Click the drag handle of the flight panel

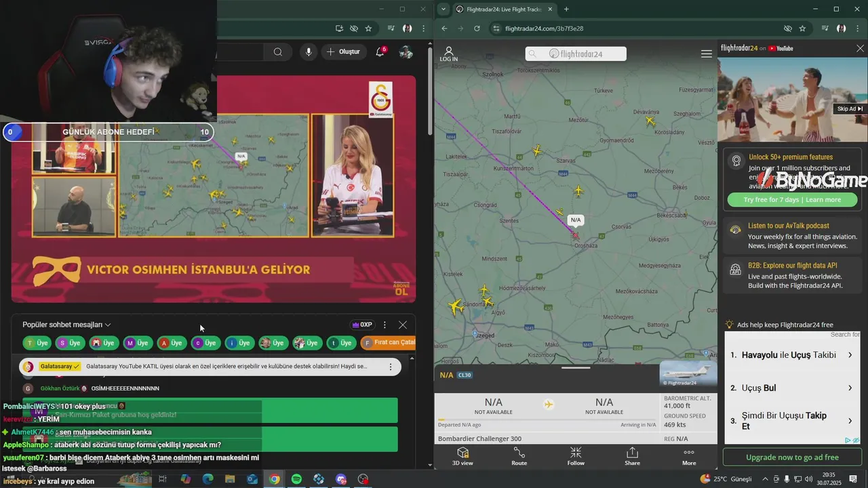point(576,368)
